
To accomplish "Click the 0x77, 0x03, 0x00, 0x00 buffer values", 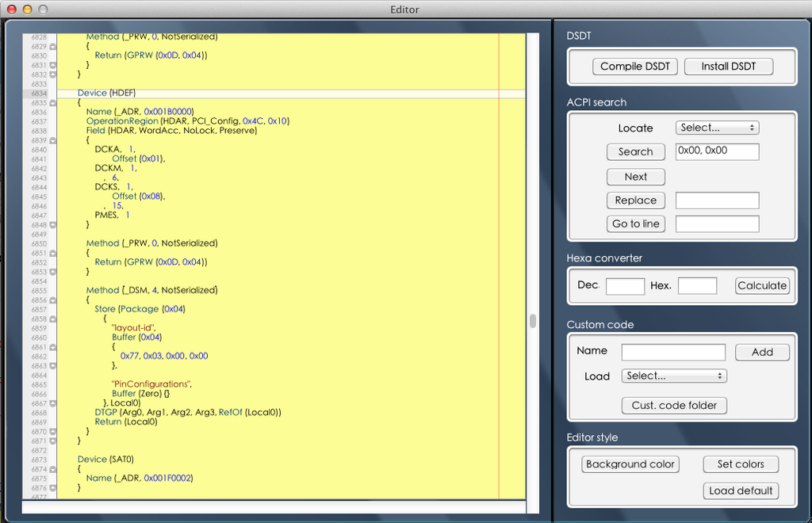I will coord(164,356).
